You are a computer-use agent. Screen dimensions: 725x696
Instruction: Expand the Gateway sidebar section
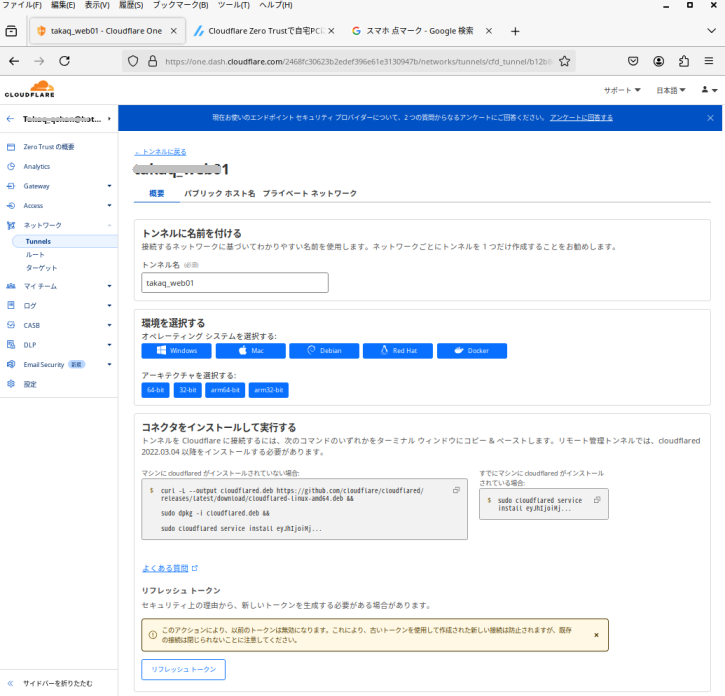(x=109, y=186)
